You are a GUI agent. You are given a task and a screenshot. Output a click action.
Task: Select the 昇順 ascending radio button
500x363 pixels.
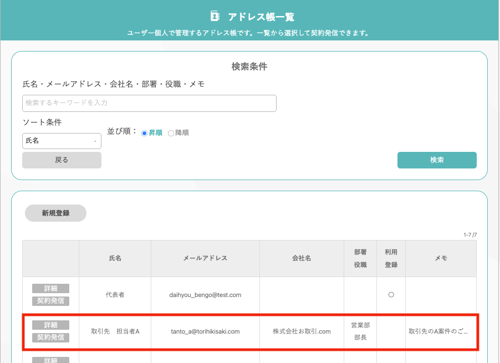tap(144, 133)
